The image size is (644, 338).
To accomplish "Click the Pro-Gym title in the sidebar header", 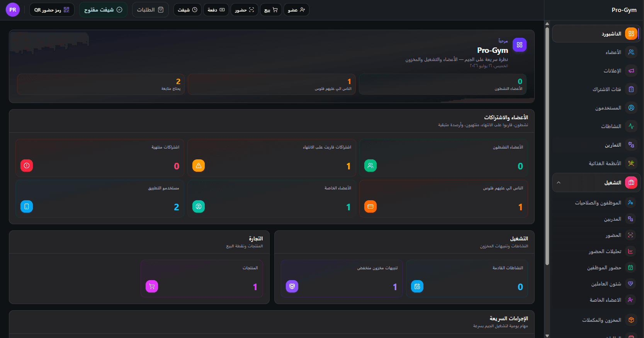I will [624, 10].
